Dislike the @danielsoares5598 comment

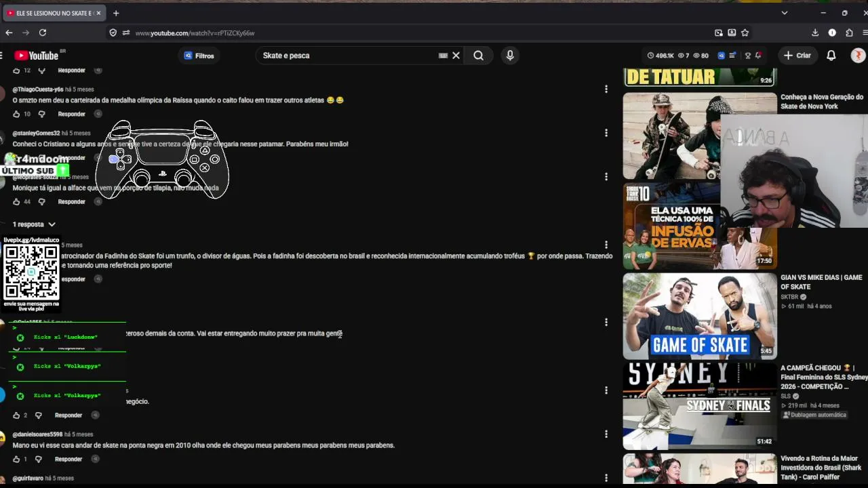[x=39, y=460]
